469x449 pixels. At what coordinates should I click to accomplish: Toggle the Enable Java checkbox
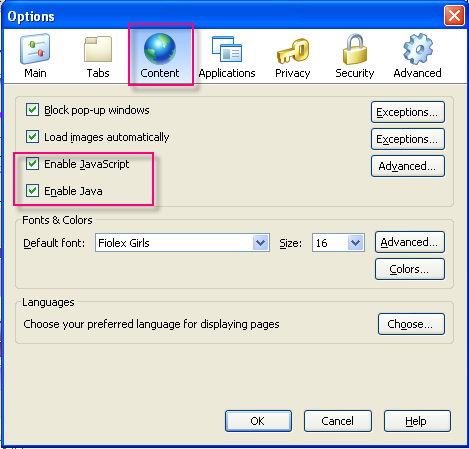(32, 191)
